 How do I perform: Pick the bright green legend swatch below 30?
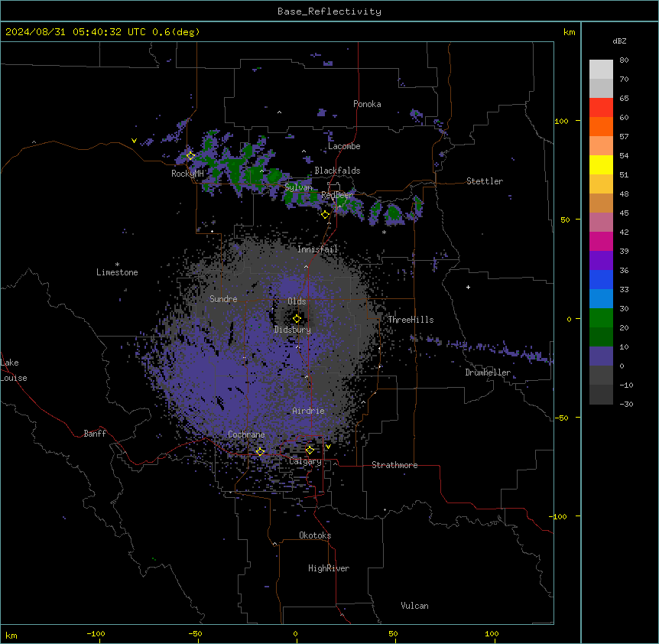[601, 318]
